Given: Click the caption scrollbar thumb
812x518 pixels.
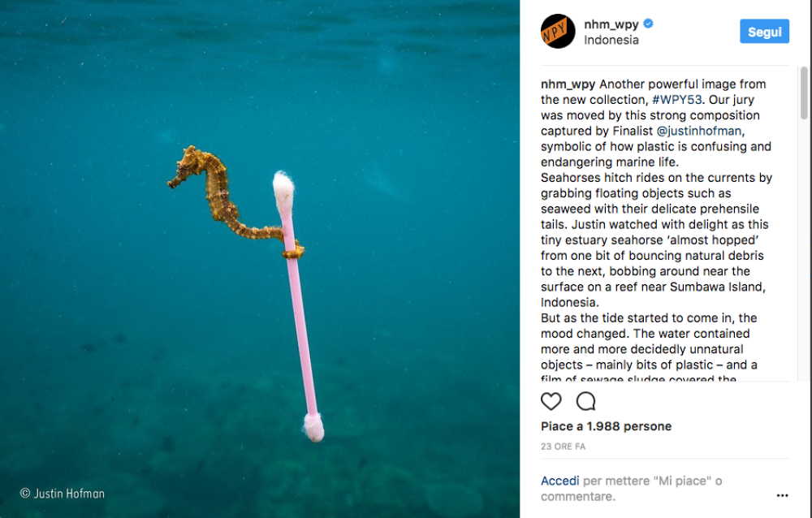Looking at the screenshot, I should (x=803, y=93).
